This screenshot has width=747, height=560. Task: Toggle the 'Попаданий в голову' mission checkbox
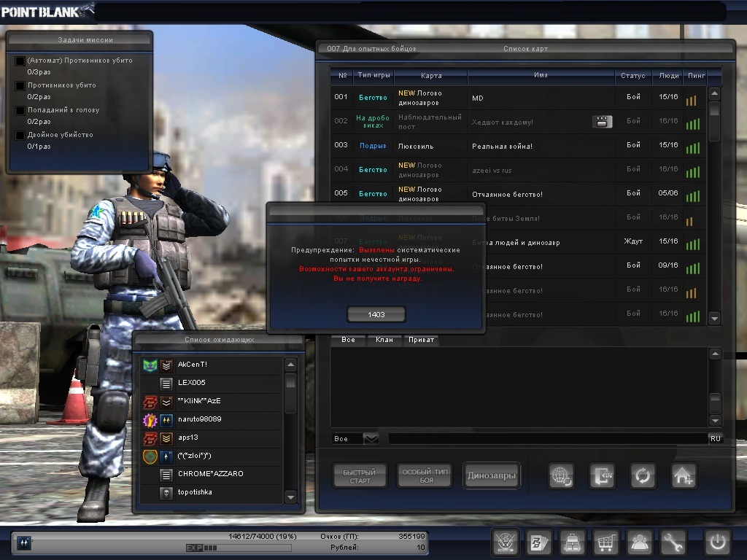[x=20, y=111]
